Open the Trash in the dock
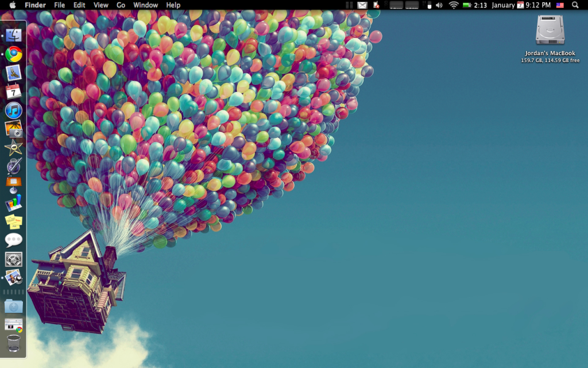This screenshot has width=588, height=368. point(14,343)
